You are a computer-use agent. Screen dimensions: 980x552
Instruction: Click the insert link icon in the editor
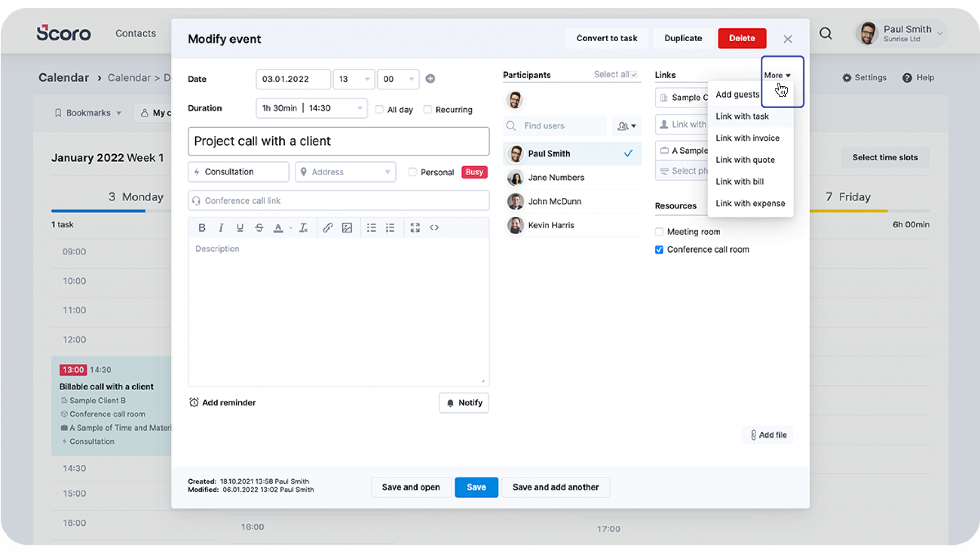tap(328, 227)
